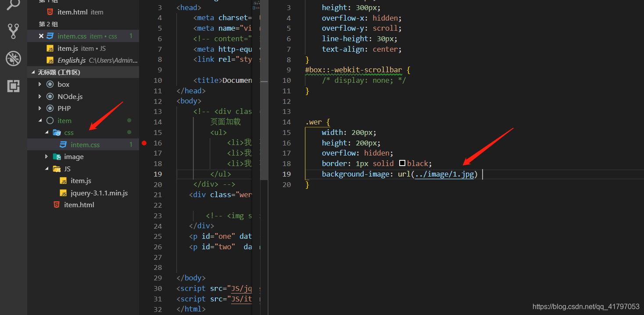Click the </html> tag on line 32
Screen dimensions: 644x315
pos(191,309)
